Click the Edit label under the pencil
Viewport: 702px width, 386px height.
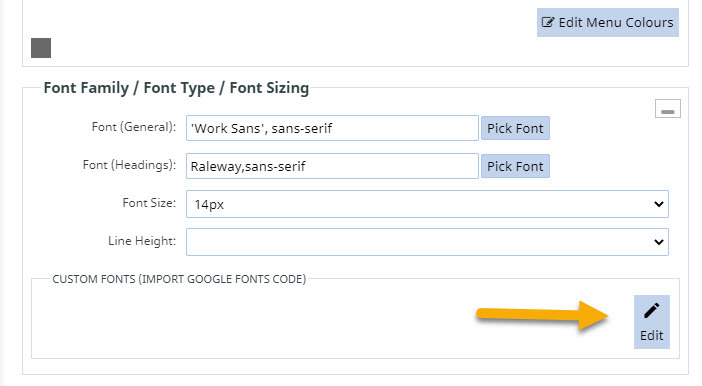(651, 335)
